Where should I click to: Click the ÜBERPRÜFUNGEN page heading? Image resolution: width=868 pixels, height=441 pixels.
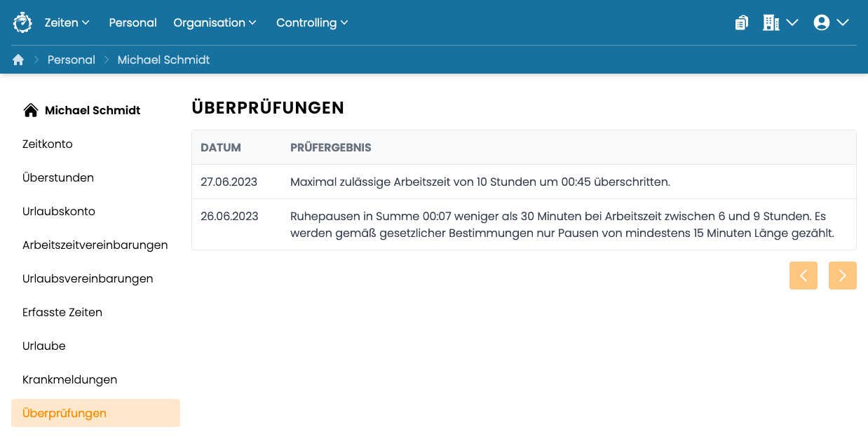pos(268,107)
